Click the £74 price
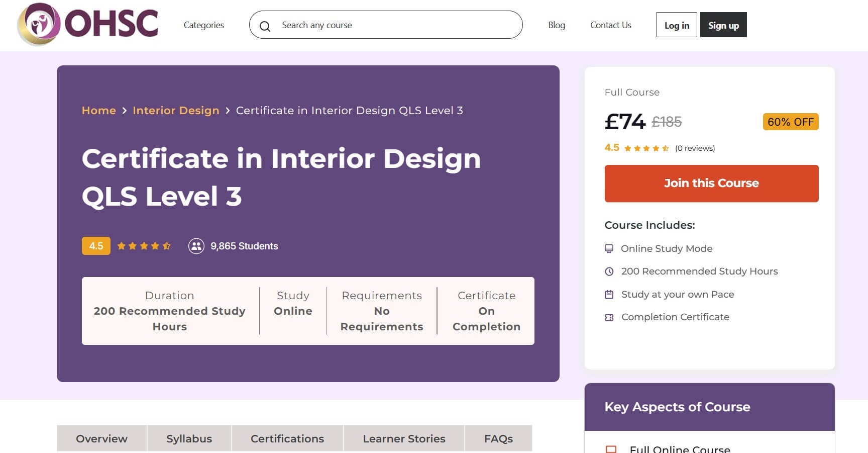 pyautogui.click(x=625, y=122)
